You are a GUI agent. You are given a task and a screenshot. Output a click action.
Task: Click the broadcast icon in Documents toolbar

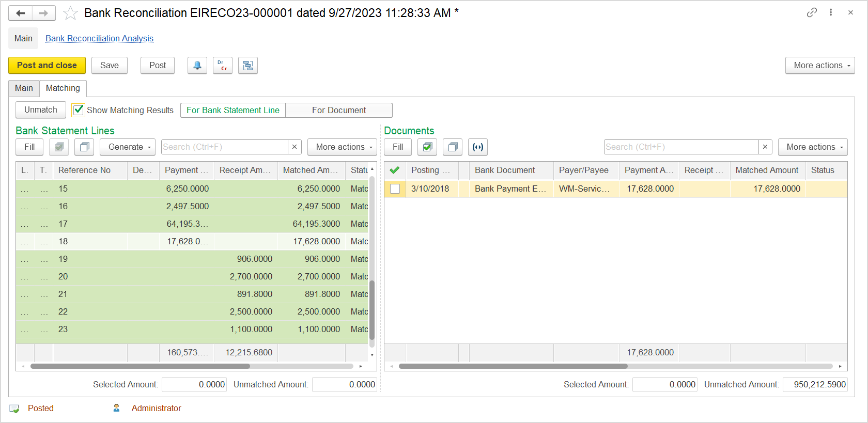pos(478,147)
